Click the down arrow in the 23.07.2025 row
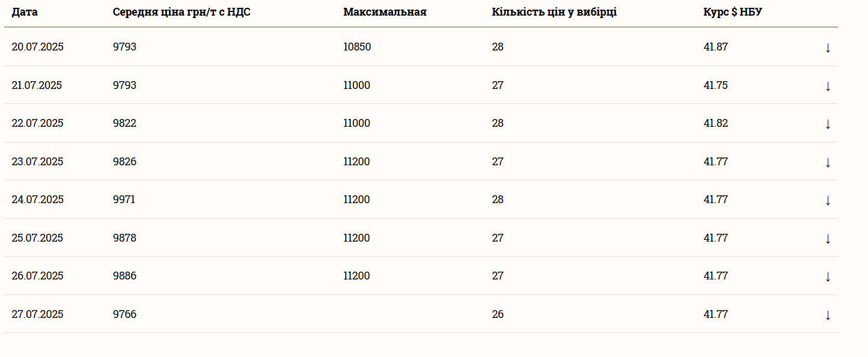The image size is (868, 357). [x=828, y=162]
